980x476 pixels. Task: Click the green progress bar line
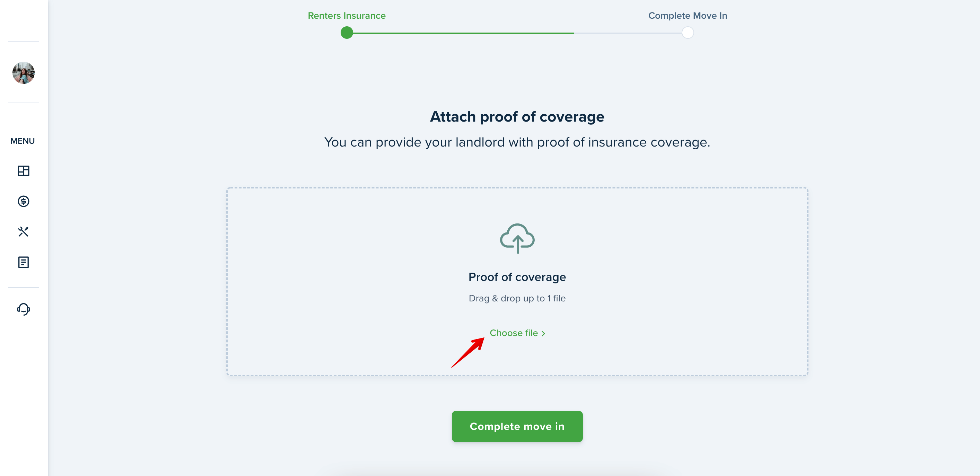463,33
